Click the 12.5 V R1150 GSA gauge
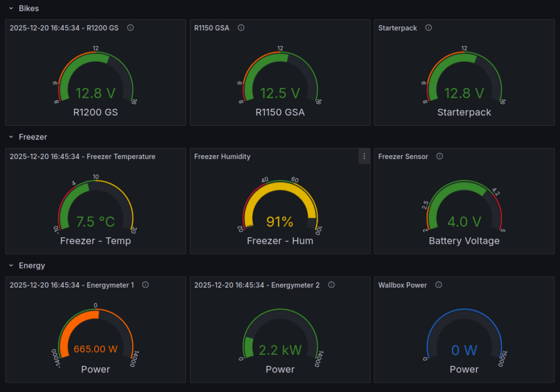 click(280, 93)
